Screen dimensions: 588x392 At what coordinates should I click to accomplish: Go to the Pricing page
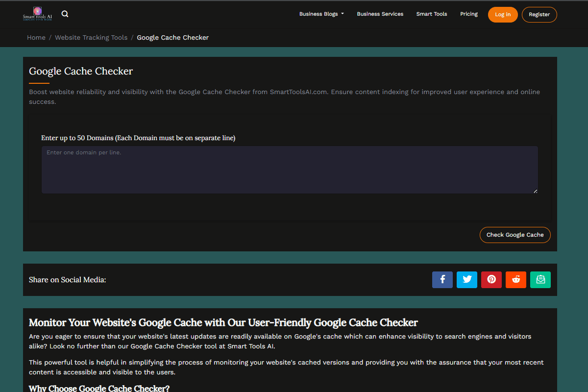469,14
